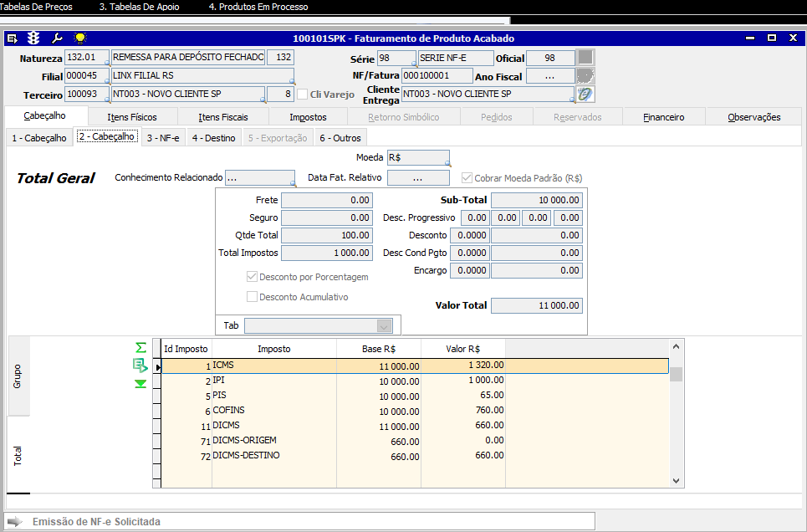807x532 pixels.
Task: Click the green filter arrow icon
Action: pyautogui.click(x=140, y=384)
